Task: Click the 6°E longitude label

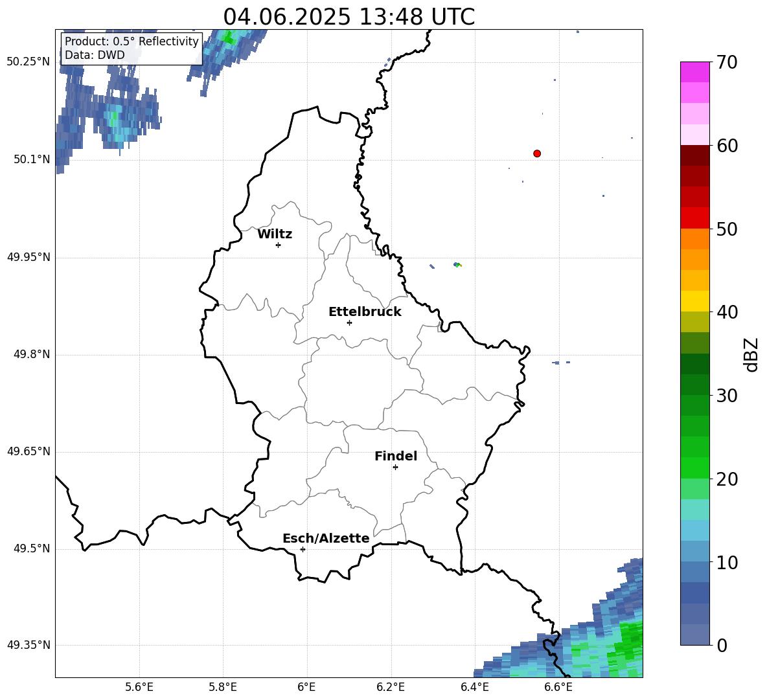Action: pyautogui.click(x=306, y=687)
